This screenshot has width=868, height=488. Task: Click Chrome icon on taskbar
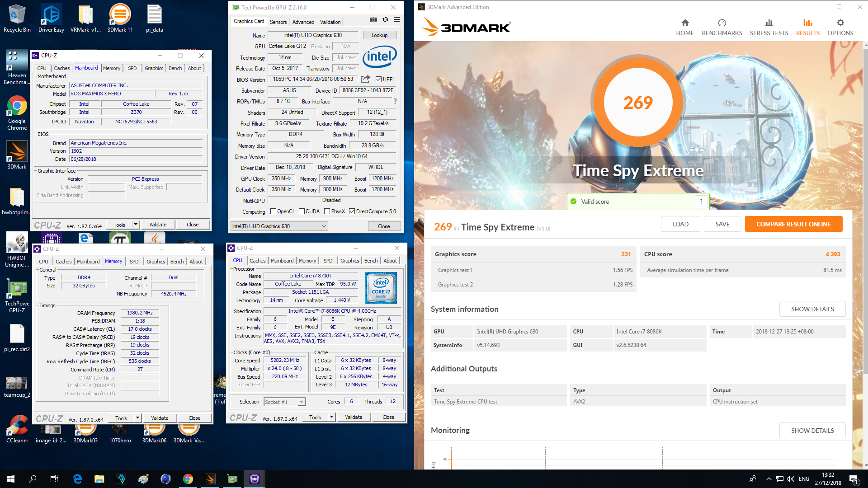coord(188,479)
